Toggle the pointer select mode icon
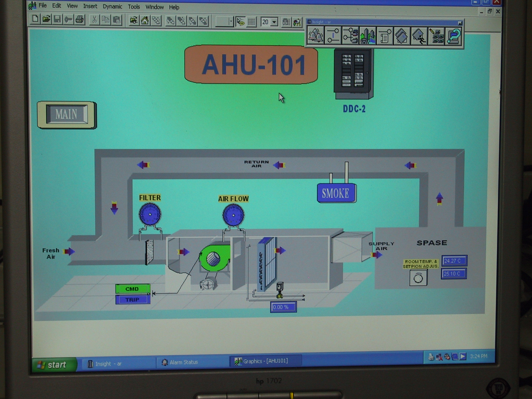532x399 pixels. [241, 22]
